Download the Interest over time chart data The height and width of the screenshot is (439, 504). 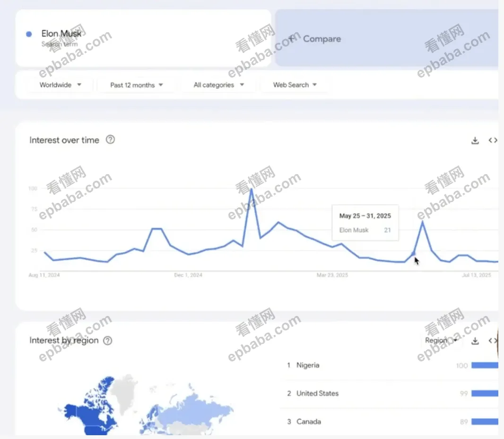pos(475,140)
